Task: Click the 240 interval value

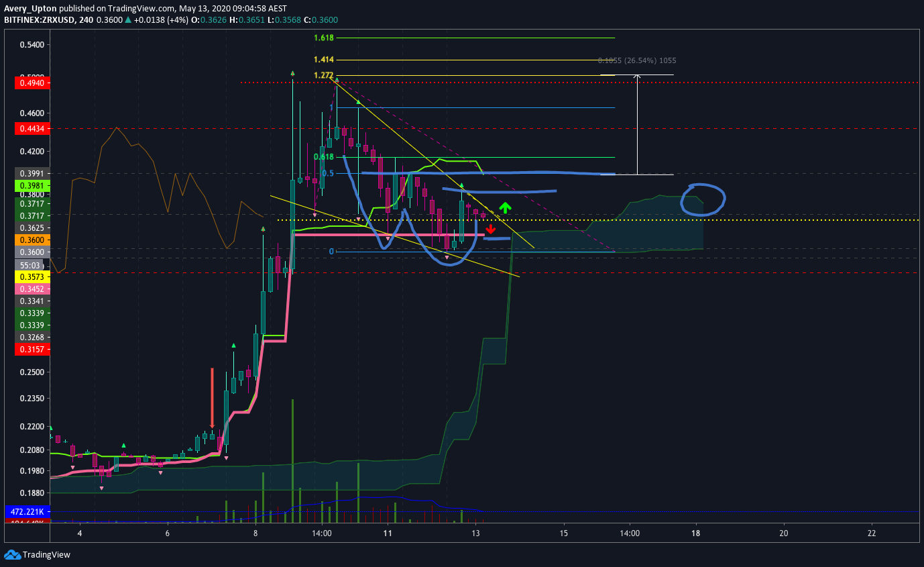Action: (85, 20)
